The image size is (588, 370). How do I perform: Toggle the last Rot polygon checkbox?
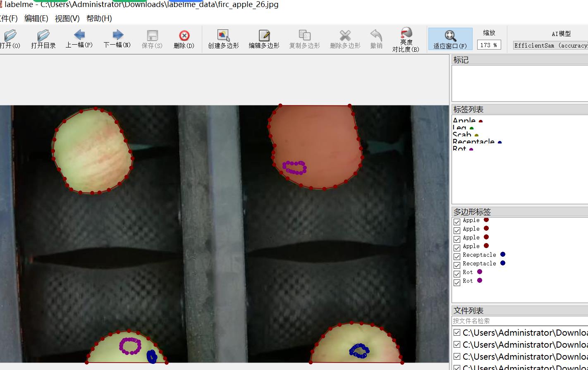point(457,282)
